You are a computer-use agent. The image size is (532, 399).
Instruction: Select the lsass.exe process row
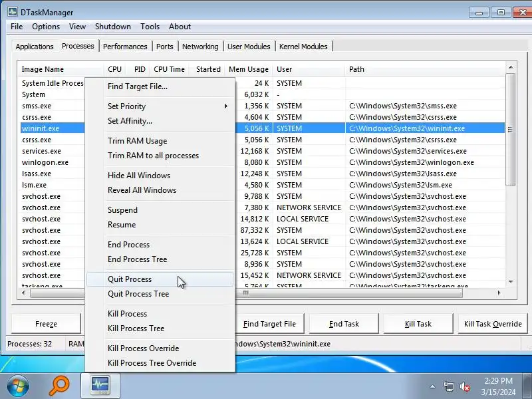(x=262, y=174)
